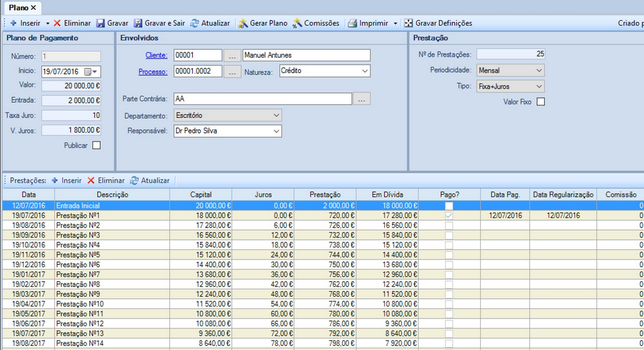Open the Departamento Escritório dropdown
This screenshot has height=350, width=644.
point(276,116)
